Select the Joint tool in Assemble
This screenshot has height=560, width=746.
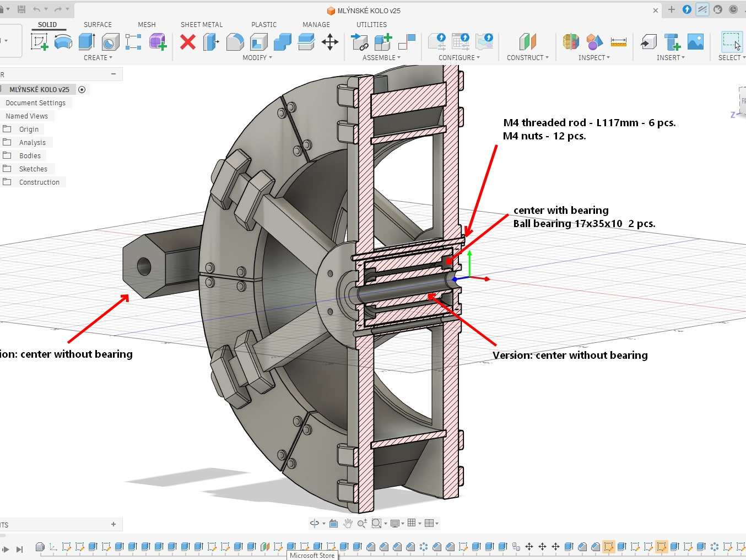point(360,42)
